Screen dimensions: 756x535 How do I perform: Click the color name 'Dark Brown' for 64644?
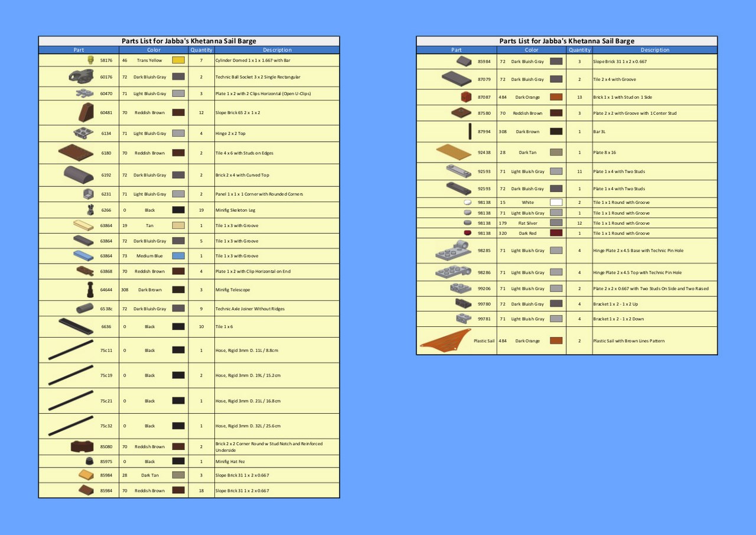click(x=150, y=290)
